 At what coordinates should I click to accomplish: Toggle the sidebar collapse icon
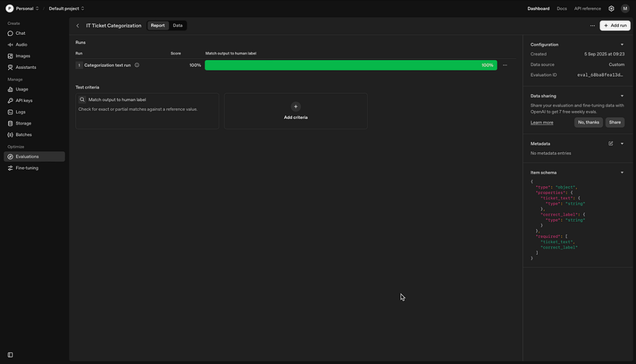coord(10,355)
